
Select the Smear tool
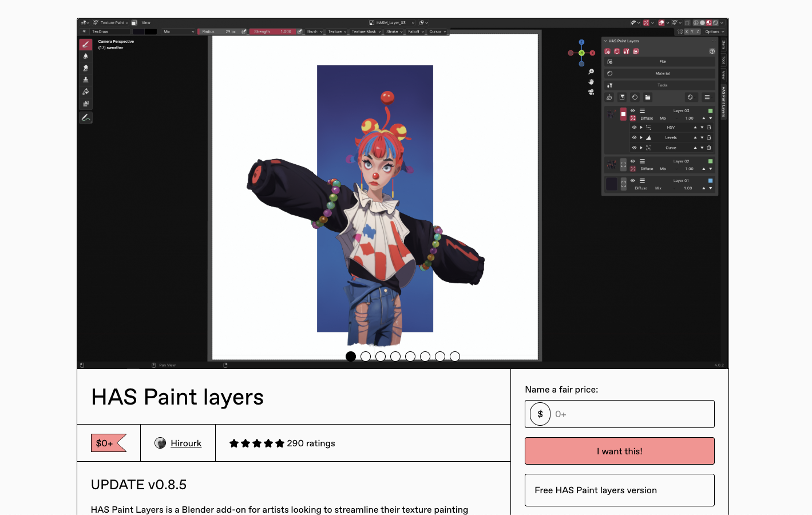point(86,68)
